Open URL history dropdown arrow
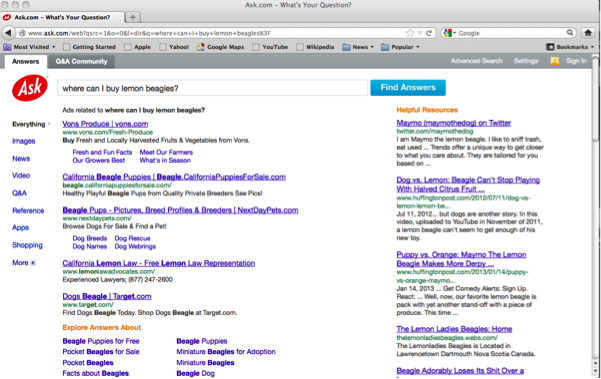This screenshot has width=601, height=379. [x=420, y=33]
